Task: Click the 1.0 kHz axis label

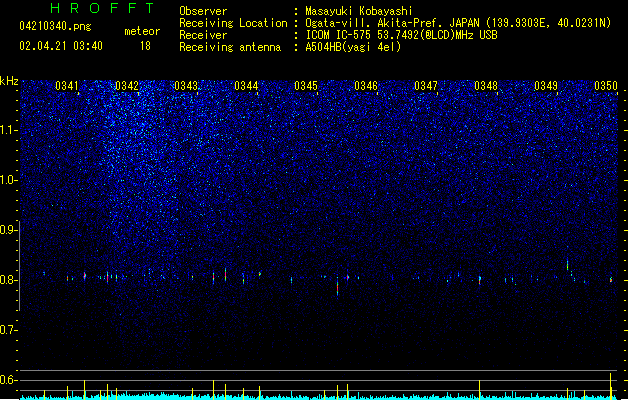Action: tap(8, 180)
